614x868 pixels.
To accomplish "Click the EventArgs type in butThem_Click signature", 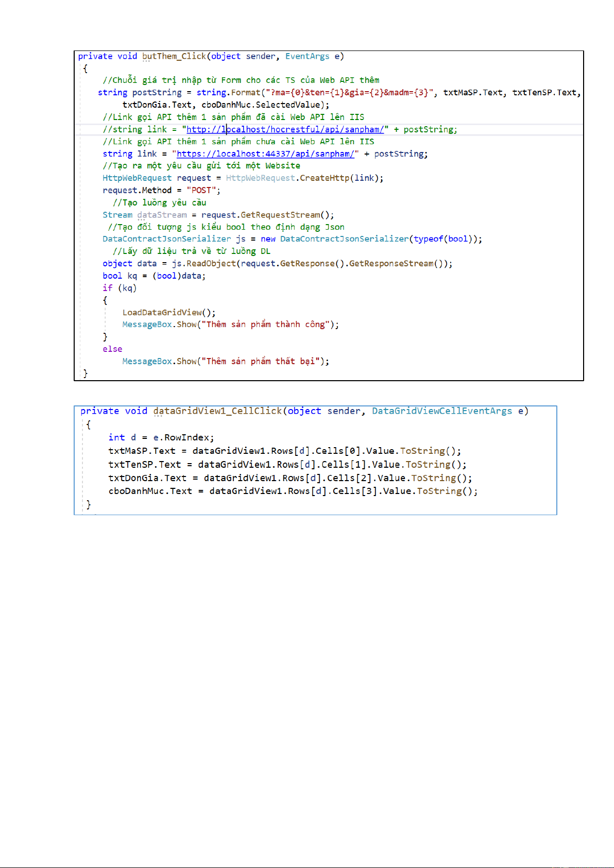I will point(307,56).
